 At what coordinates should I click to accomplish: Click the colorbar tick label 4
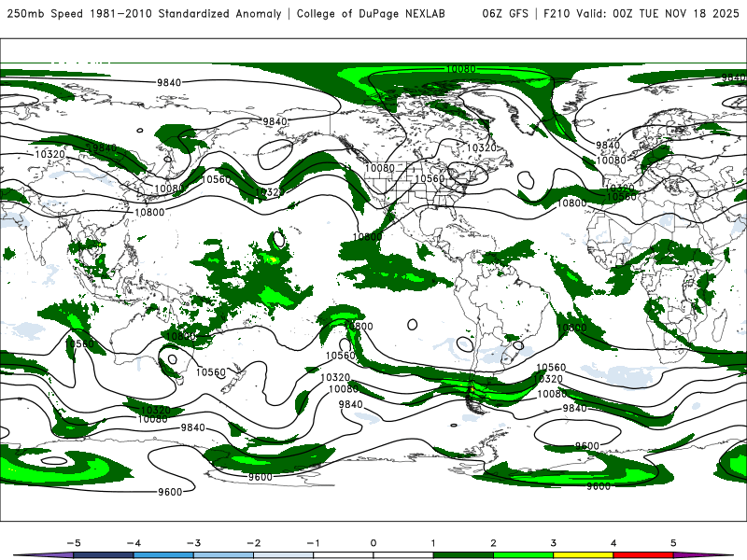point(613,543)
